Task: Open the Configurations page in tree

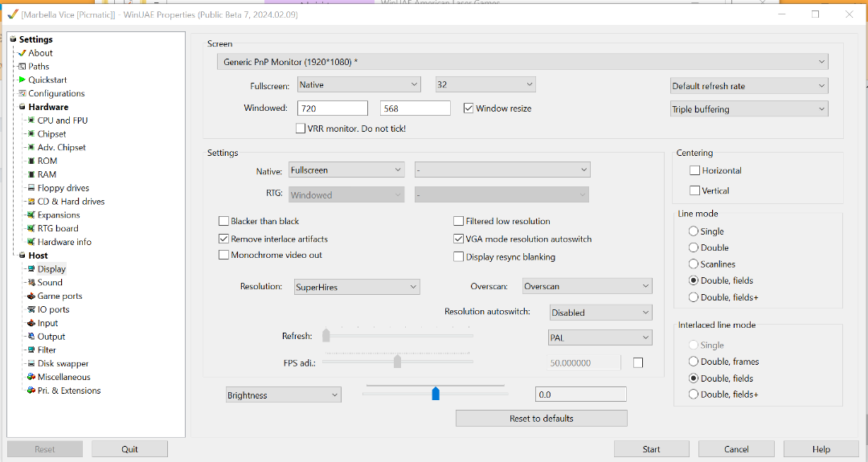Action: coord(56,94)
